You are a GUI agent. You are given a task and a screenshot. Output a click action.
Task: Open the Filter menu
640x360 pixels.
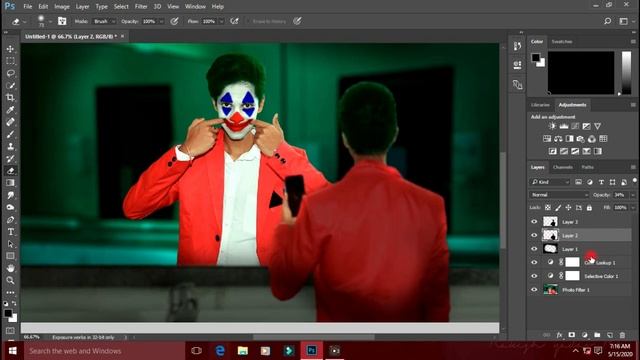pos(141,7)
